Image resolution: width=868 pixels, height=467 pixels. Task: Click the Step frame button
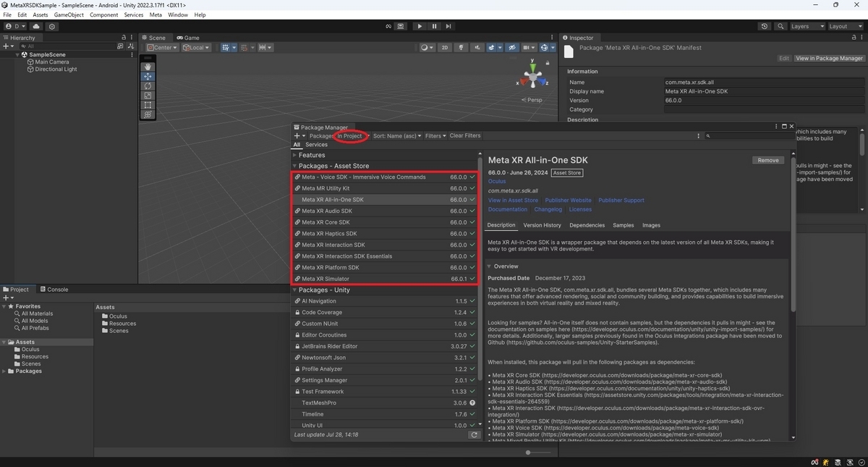pyautogui.click(x=448, y=26)
